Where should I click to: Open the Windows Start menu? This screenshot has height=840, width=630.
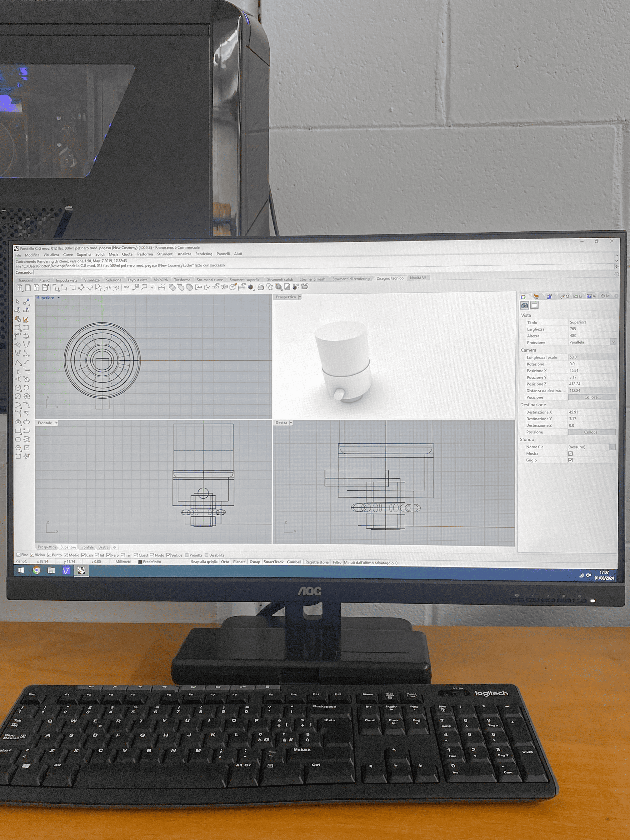[x=21, y=570]
